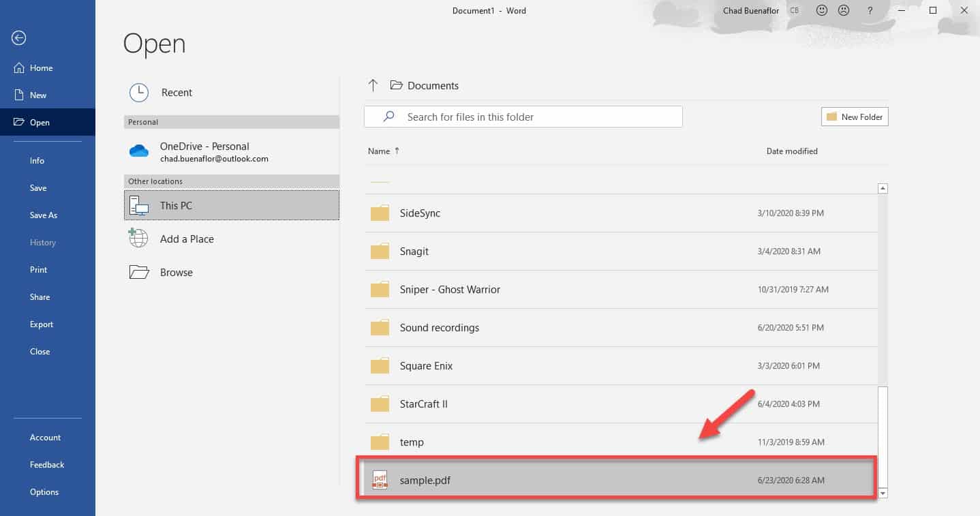Viewport: 980px width, 516px height.
Task: Click the New blank page icon
Action: (x=19, y=95)
